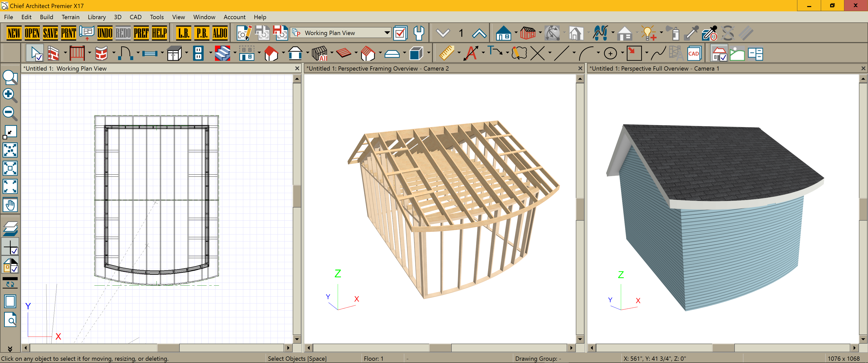Expand the Door tool dropdown arrow

138,53
